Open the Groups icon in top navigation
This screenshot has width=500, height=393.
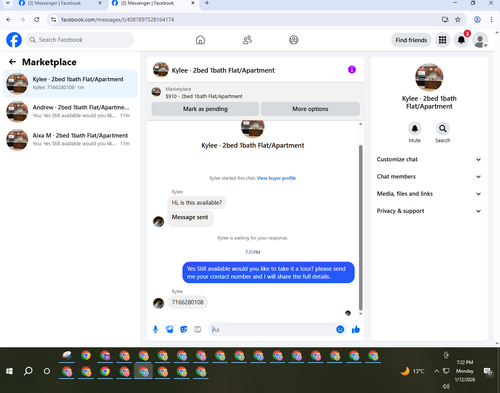[294, 40]
